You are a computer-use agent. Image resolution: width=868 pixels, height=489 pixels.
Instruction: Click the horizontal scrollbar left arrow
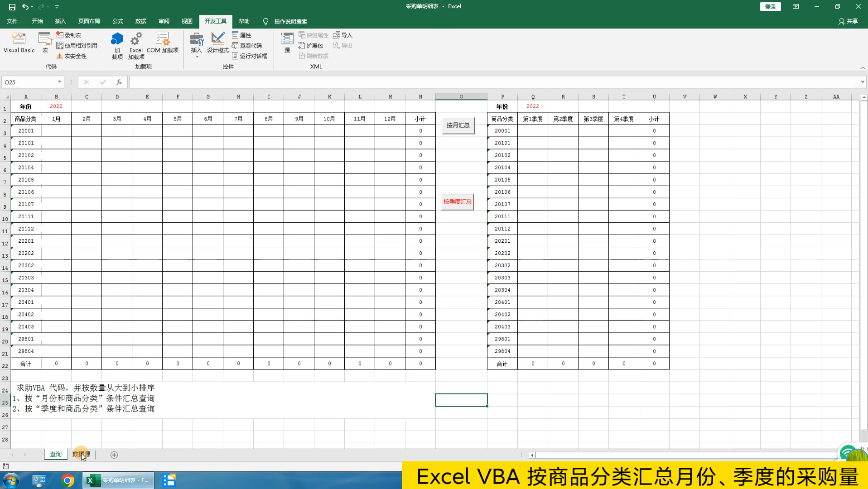coord(532,455)
